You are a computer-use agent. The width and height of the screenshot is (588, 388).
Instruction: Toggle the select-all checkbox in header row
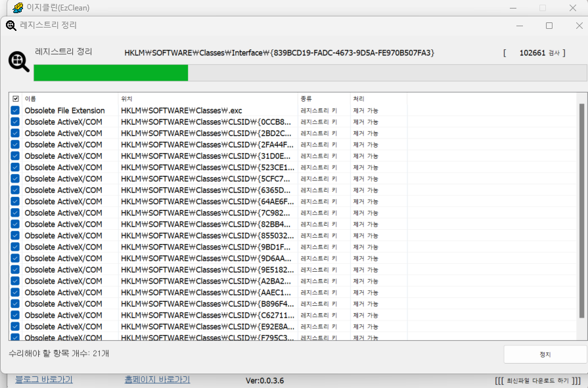tap(15, 99)
